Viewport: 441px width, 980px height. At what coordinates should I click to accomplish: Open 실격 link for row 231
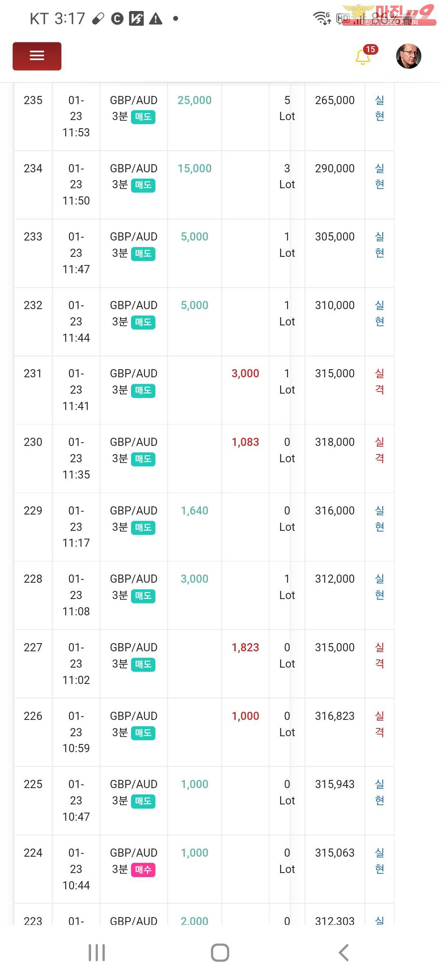[379, 381]
